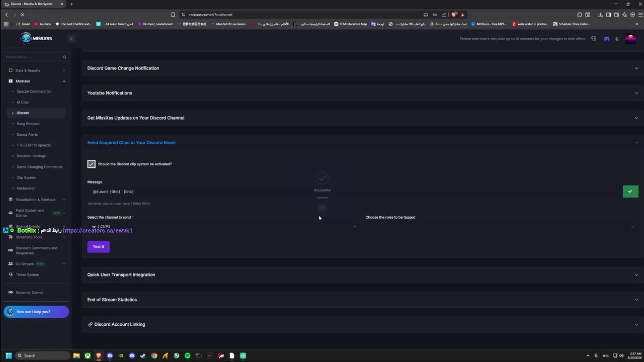Click the browser address bar URL
Image resolution: width=644 pixels, height=362 pixels.
pos(211,15)
